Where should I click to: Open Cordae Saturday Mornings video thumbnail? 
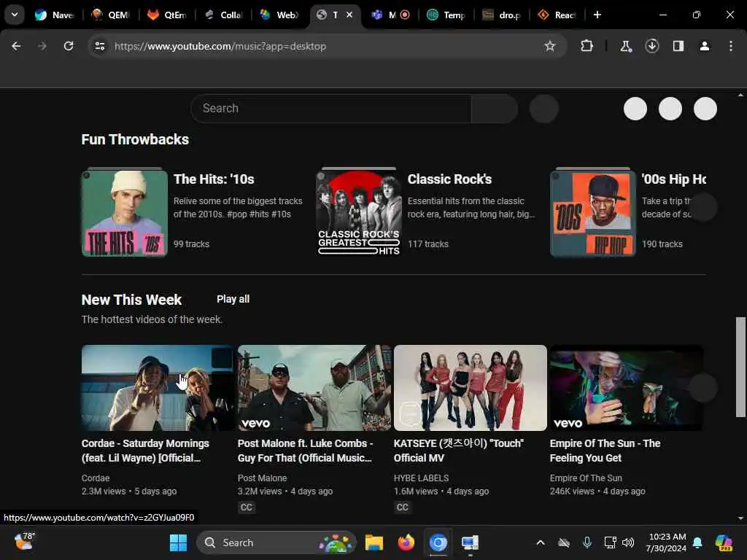(158, 388)
